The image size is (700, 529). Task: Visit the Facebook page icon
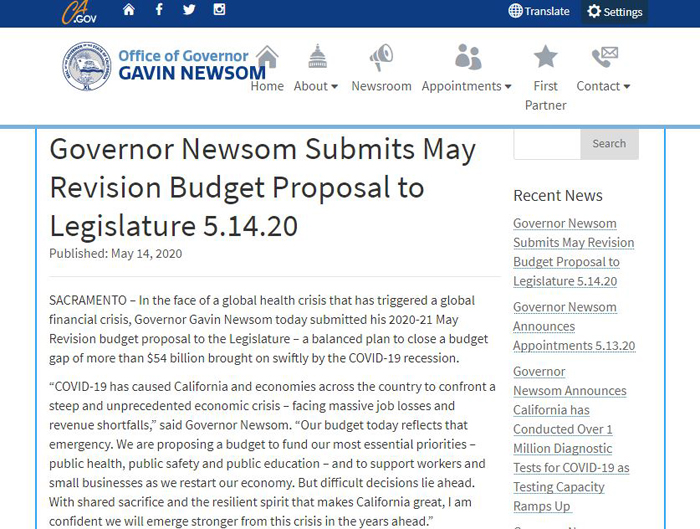coord(159,9)
